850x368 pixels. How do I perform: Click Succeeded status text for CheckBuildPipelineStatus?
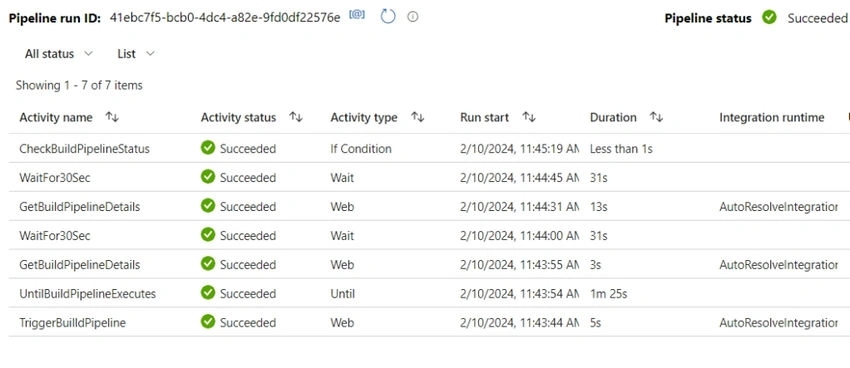pos(248,149)
